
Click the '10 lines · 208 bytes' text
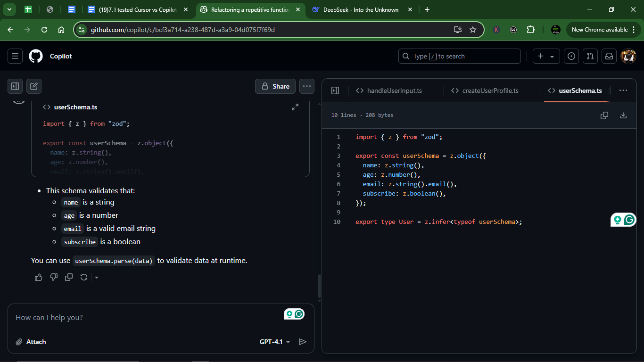click(x=362, y=115)
